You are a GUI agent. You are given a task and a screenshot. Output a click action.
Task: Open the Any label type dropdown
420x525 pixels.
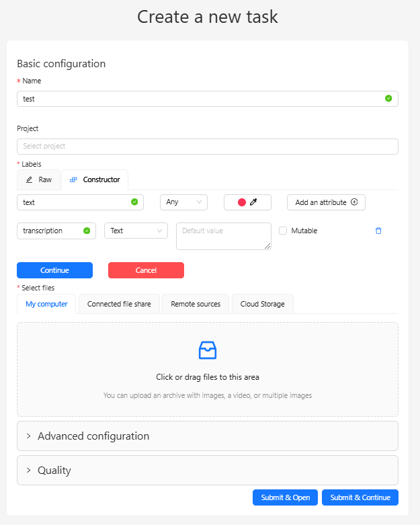[183, 202]
